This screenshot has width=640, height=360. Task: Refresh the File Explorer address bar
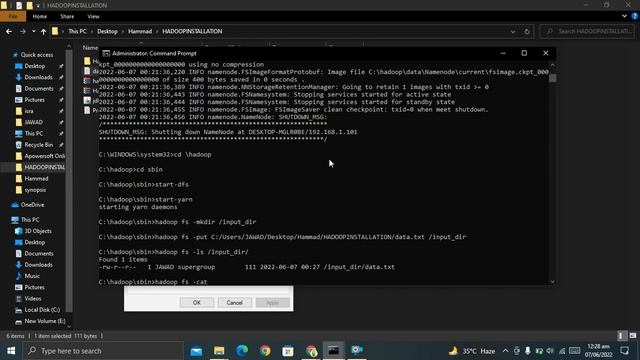tap(527, 31)
